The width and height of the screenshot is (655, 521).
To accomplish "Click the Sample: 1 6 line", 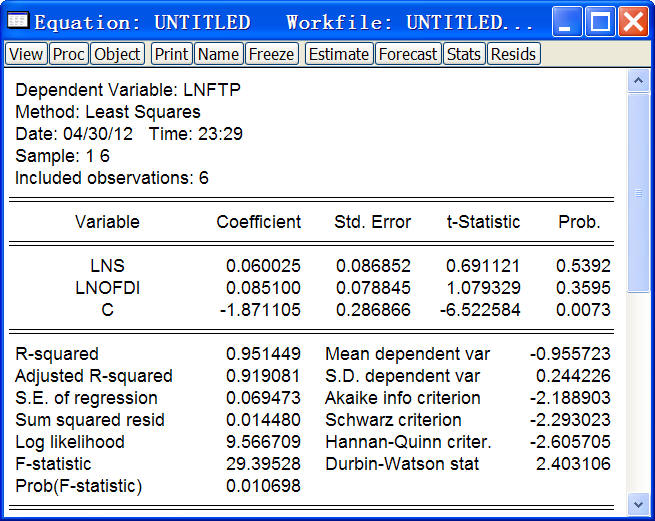I will click(x=62, y=156).
